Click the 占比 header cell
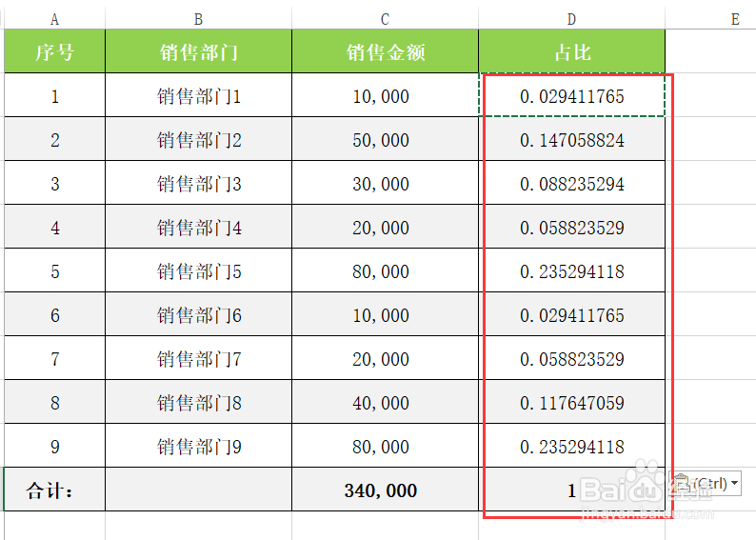 572,51
